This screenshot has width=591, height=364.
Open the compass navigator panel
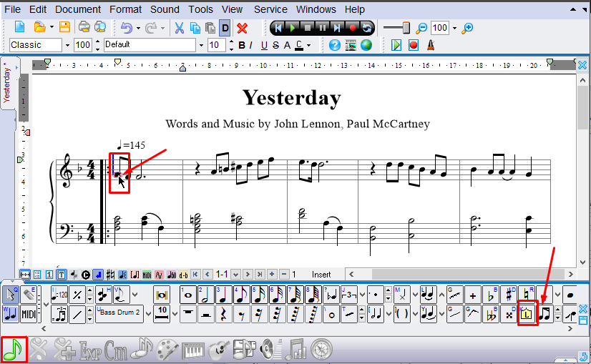[321, 349]
